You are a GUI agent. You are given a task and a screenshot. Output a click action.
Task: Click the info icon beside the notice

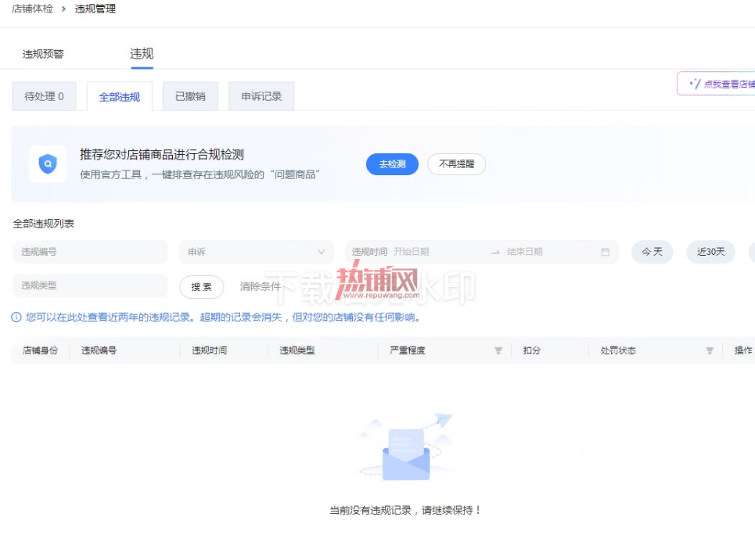16,317
